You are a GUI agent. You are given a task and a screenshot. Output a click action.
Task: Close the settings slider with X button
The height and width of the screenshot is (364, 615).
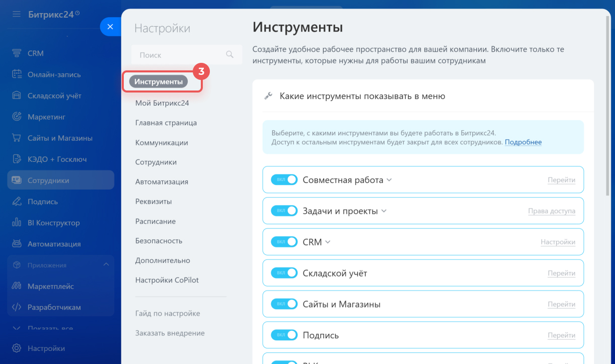click(110, 27)
